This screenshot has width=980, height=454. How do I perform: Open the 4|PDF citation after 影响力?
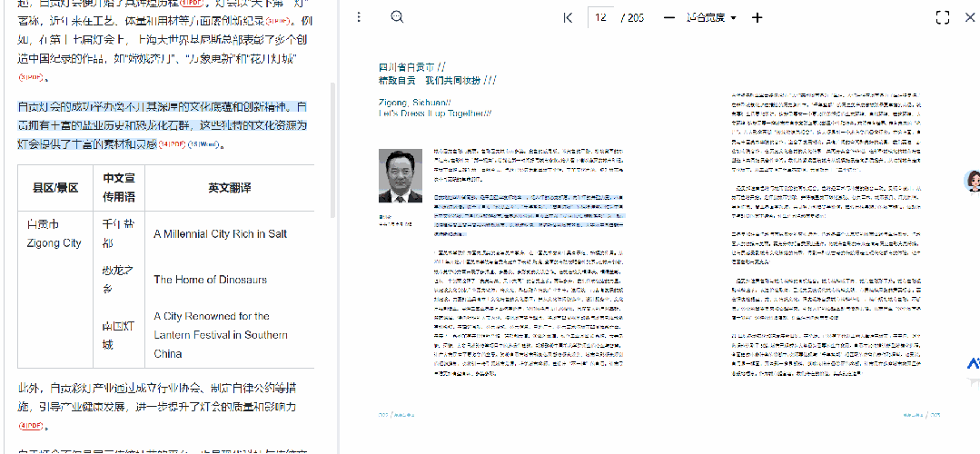click(30, 426)
